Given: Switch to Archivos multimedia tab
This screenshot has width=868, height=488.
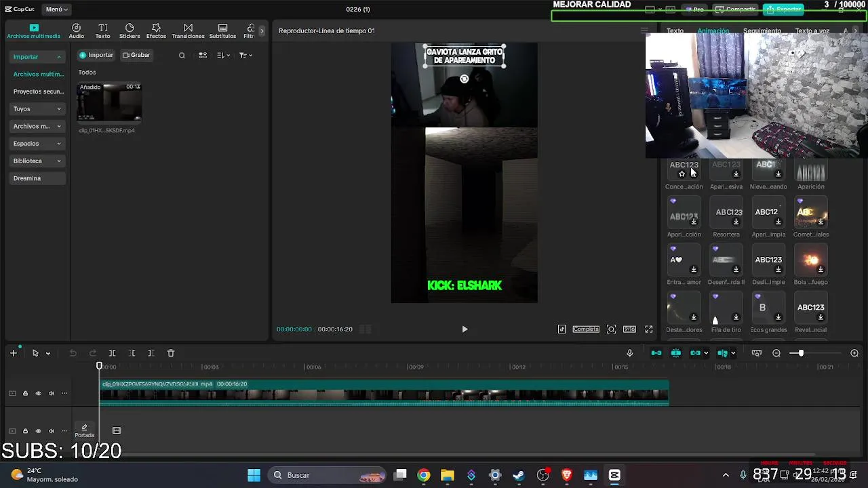Looking at the screenshot, I should pos(33,31).
